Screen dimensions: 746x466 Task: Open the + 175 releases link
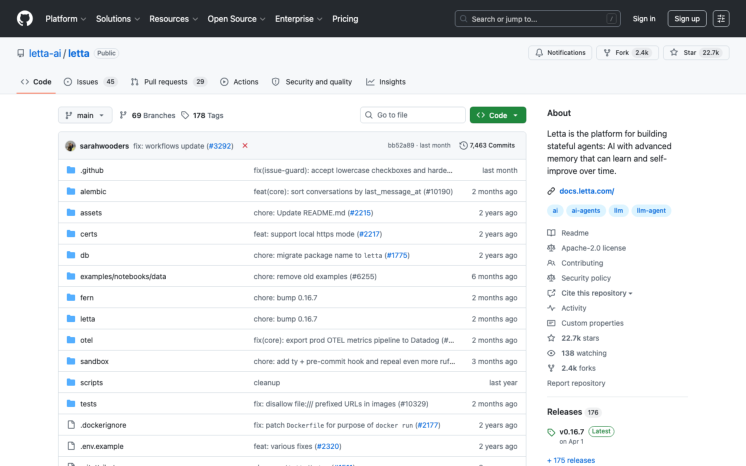pos(571,460)
